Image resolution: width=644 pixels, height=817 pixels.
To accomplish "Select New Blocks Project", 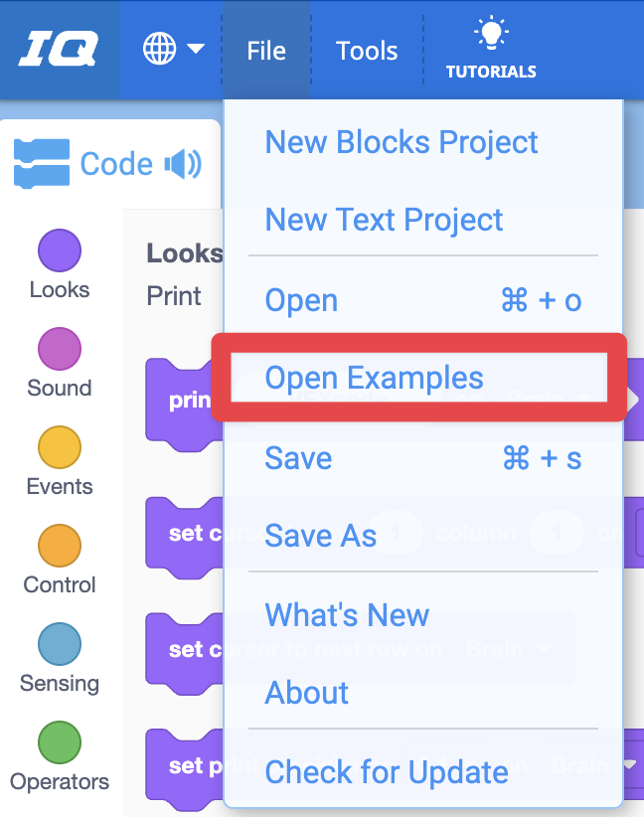I will pyautogui.click(x=401, y=142).
